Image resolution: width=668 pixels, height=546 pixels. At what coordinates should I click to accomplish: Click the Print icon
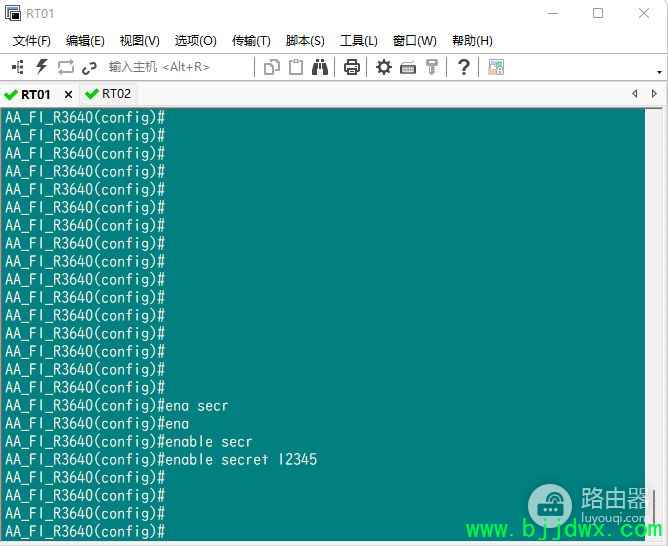(x=351, y=67)
